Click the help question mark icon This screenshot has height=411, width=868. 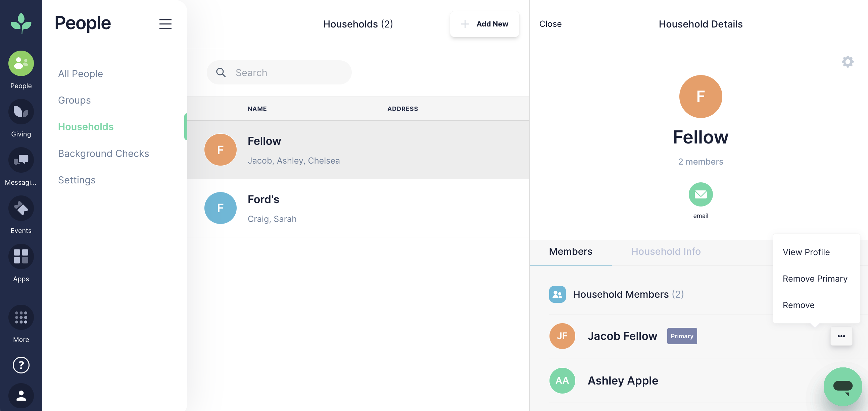(21, 365)
